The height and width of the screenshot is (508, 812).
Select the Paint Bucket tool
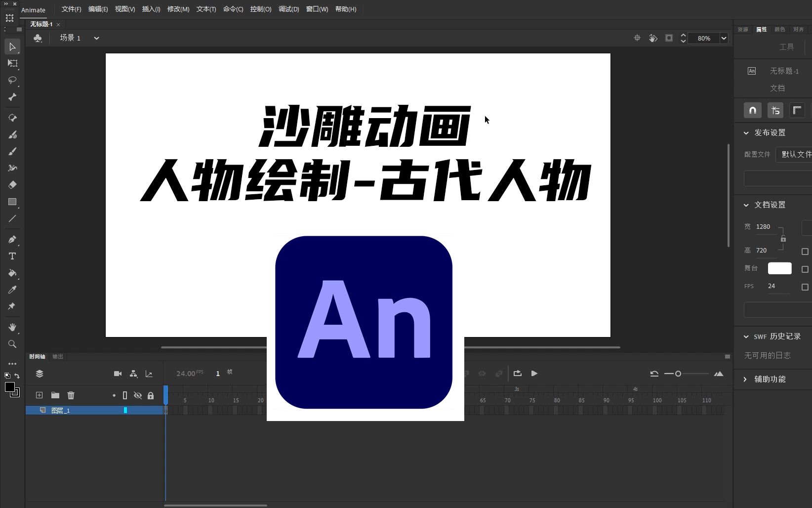[12, 273]
